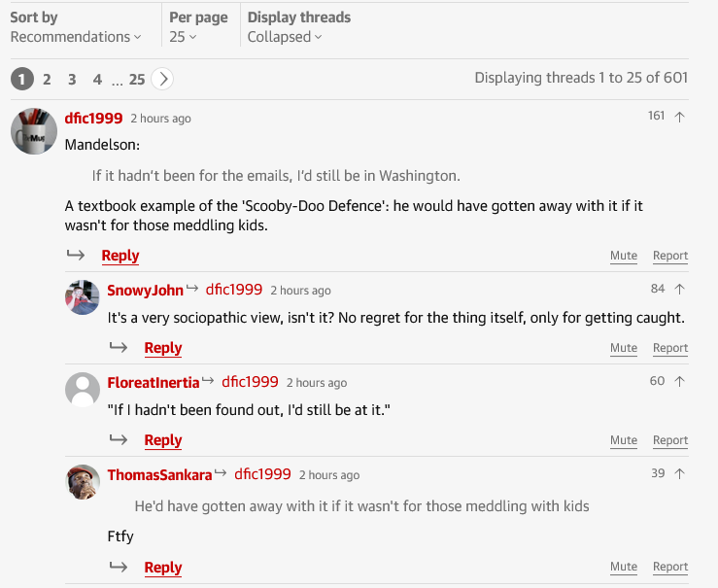718x588 pixels.
Task: Open dfic1999's avatar image
Action: (x=34, y=131)
